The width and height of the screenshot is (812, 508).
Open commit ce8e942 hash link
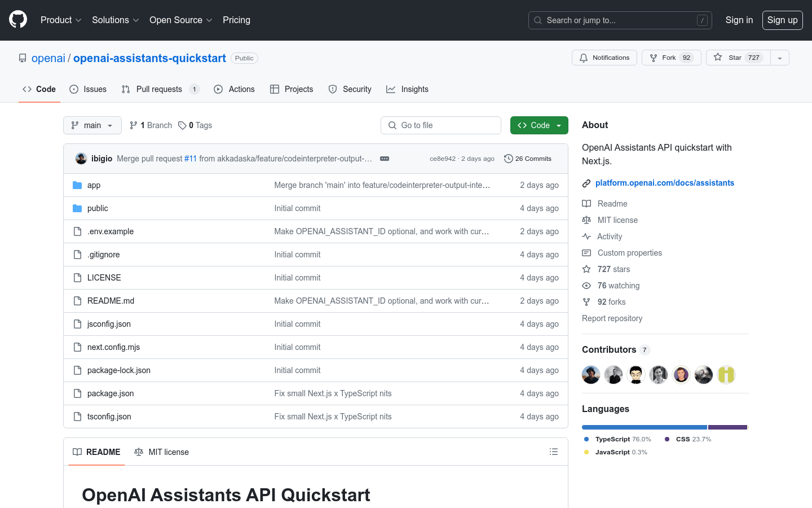click(443, 159)
